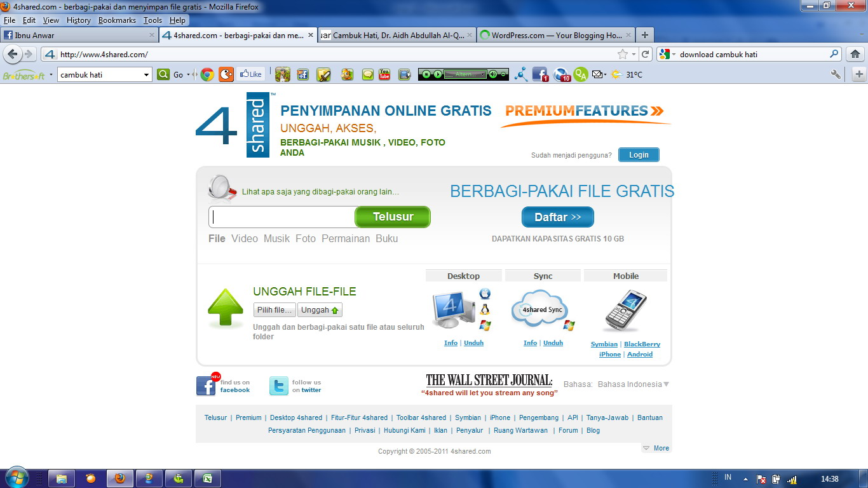Switch to the Ibnu Anwar Facebook tab
The height and width of the screenshot is (488, 868).
[79, 36]
